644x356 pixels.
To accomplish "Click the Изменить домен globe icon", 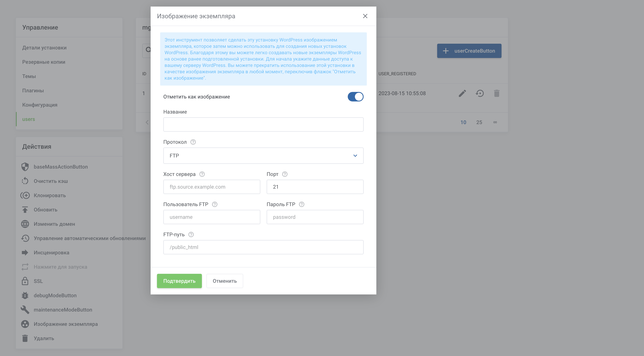I will pos(25,224).
